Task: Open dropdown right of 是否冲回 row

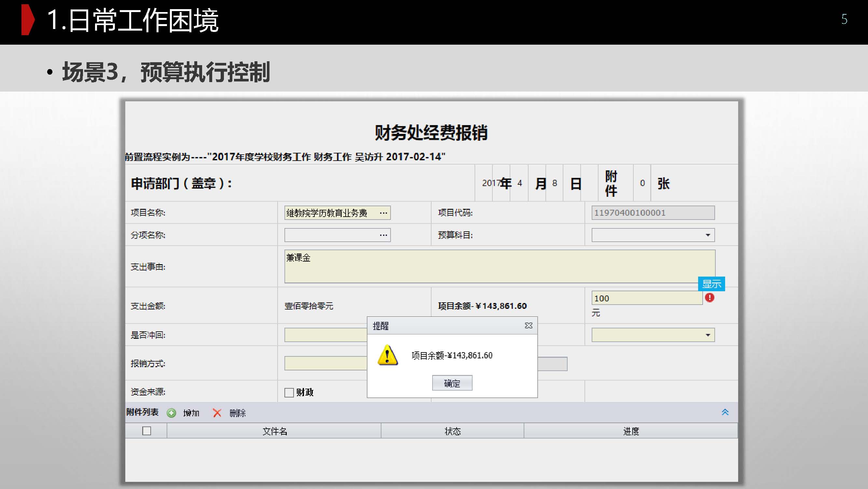Action: click(x=708, y=335)
